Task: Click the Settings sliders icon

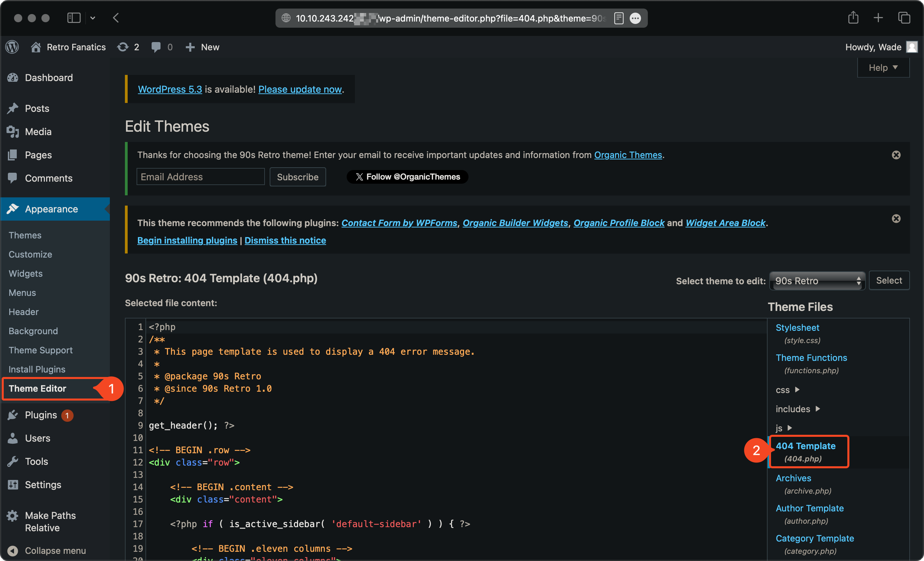Action: [x=13, y=485]
